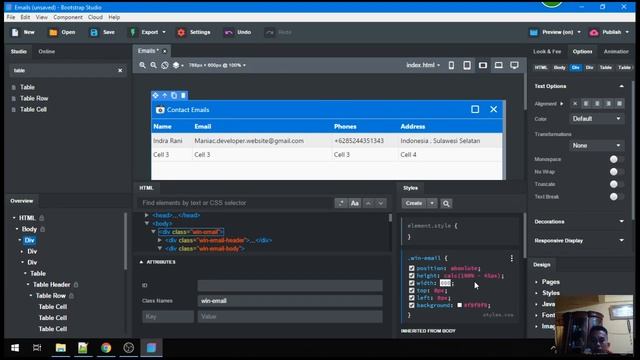Uncheck the position property checkbox
Screen dimensions: 640x360
411,268
